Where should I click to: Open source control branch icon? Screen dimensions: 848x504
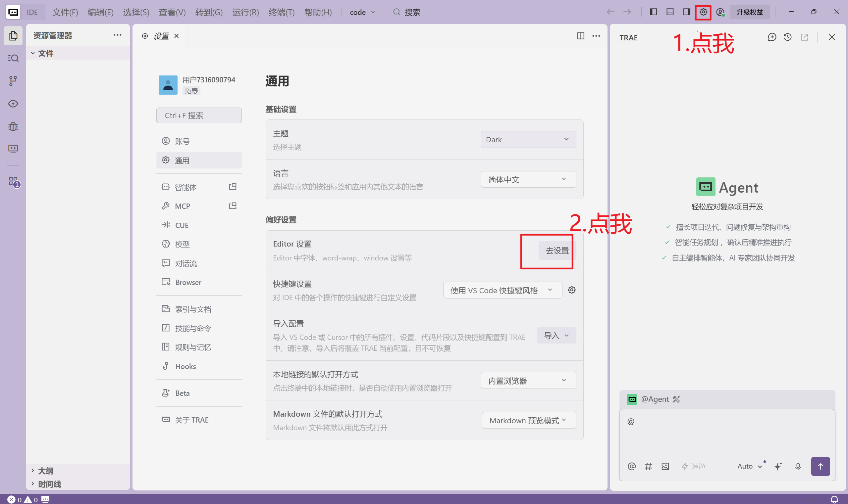13,81
